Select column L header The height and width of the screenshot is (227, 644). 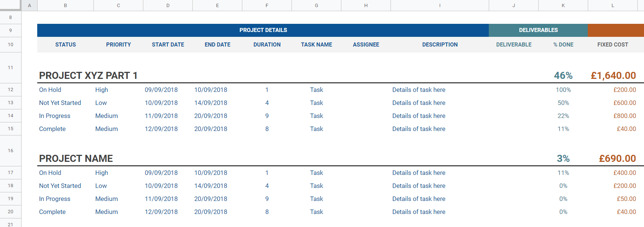613,5
